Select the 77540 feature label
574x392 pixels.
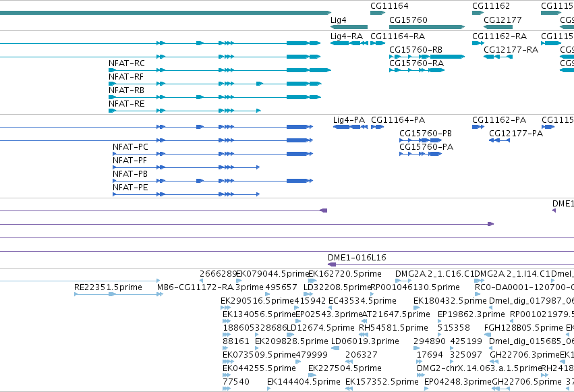236,382
